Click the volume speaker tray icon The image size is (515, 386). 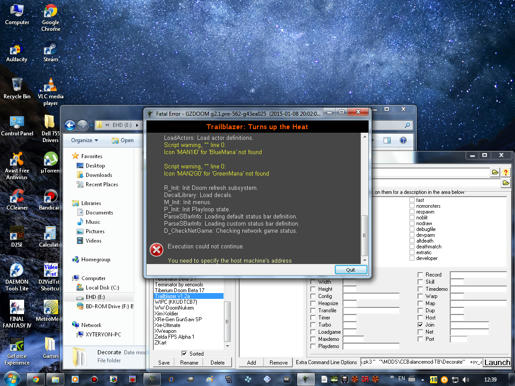tap(466, 379)
